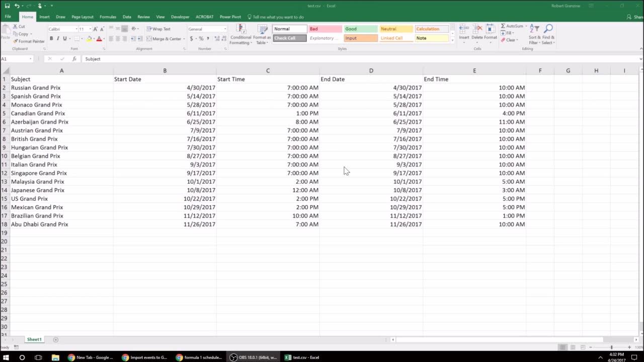The height and width of the screenshot is (362, 644).
Task: Open the Fill dropdown
Action: coord(508,33)
